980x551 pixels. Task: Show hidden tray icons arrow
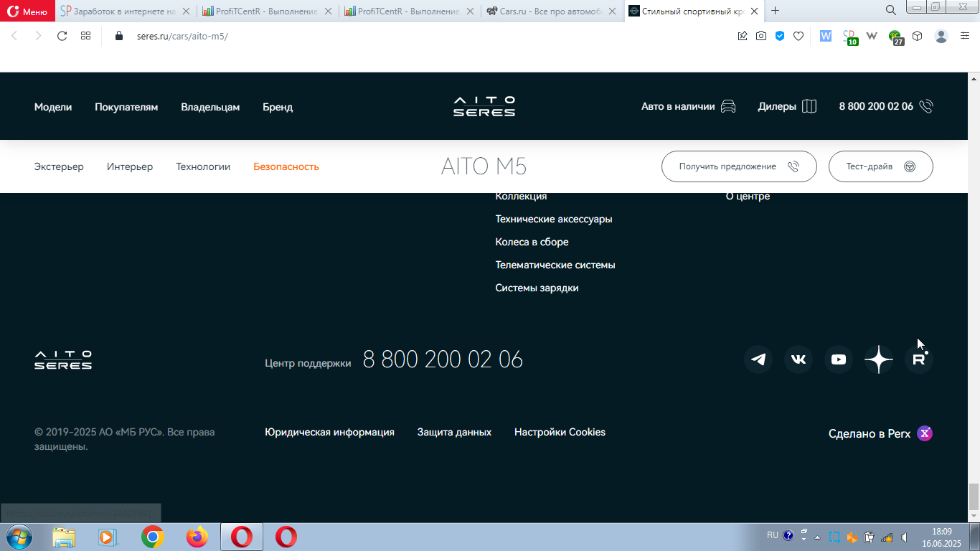point(816,537)
